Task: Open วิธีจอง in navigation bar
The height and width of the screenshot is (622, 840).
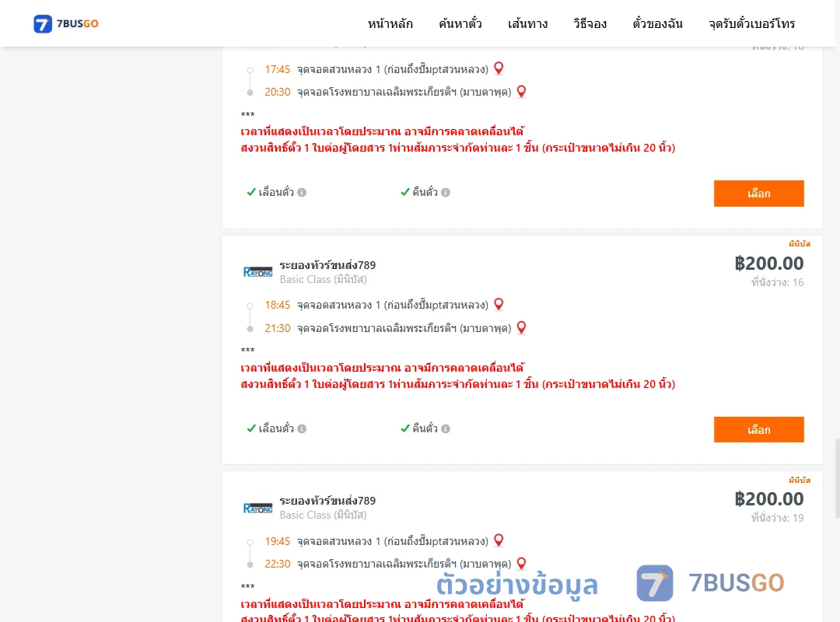Action: tap(590, 23)
